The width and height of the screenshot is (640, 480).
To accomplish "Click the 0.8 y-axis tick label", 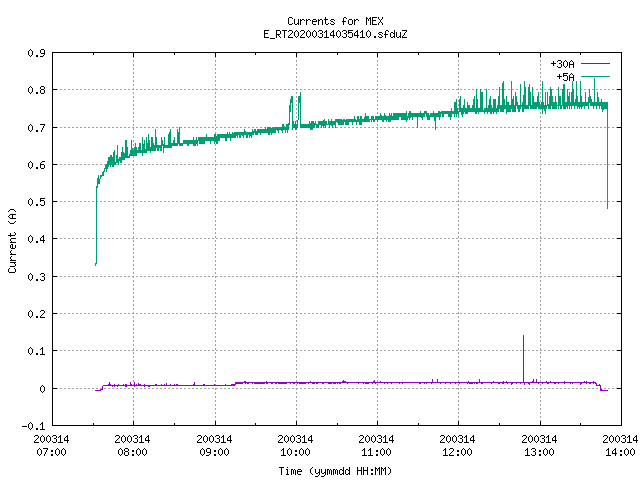I will pyautogui.click(x=36, y=90).
